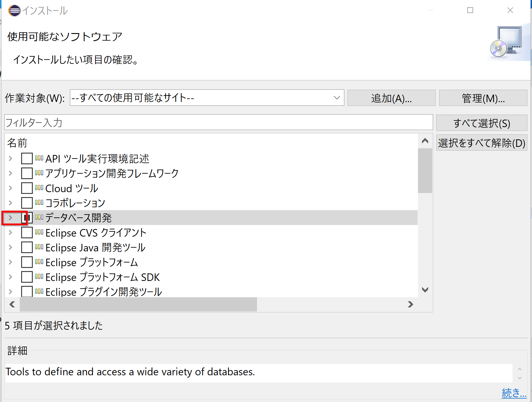Click the category icon beside Eclipse プラットフォーム SDK
532x402 pixels.
point(39,277)
